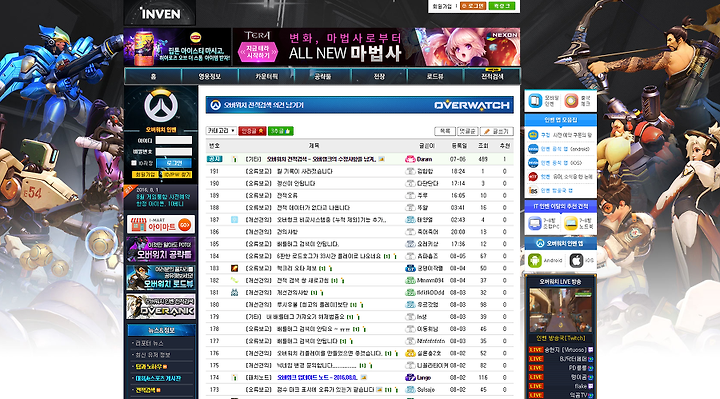Viewport: 720px width, 399px height.
Task: Open the live stream video thumbnail
Action: click(561, 310)
